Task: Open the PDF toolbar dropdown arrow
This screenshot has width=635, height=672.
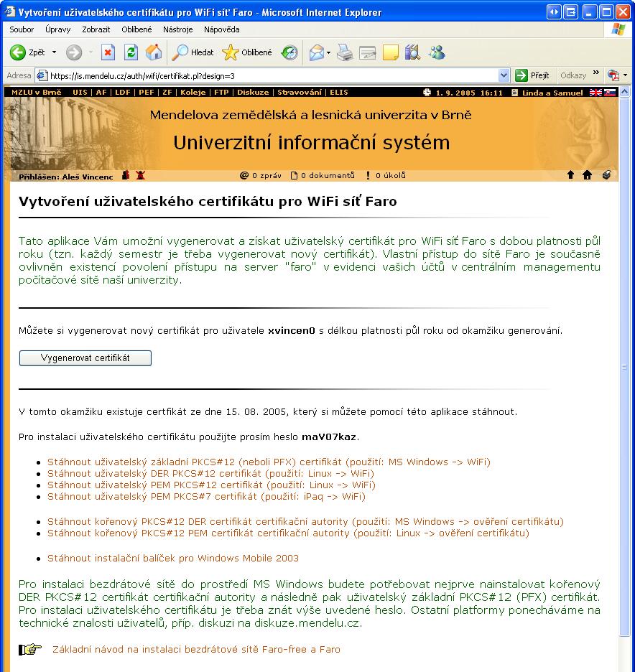Action: (626, 75)
